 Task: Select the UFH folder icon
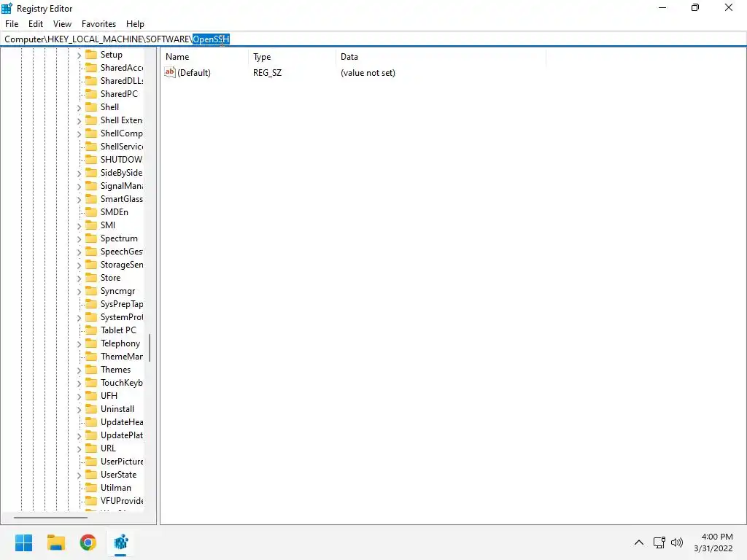point(91,396)
